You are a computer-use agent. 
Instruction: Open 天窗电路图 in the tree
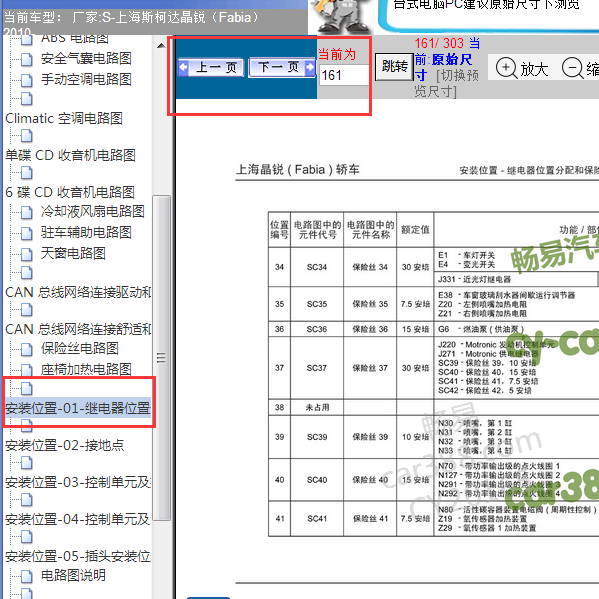pos(73,253)
